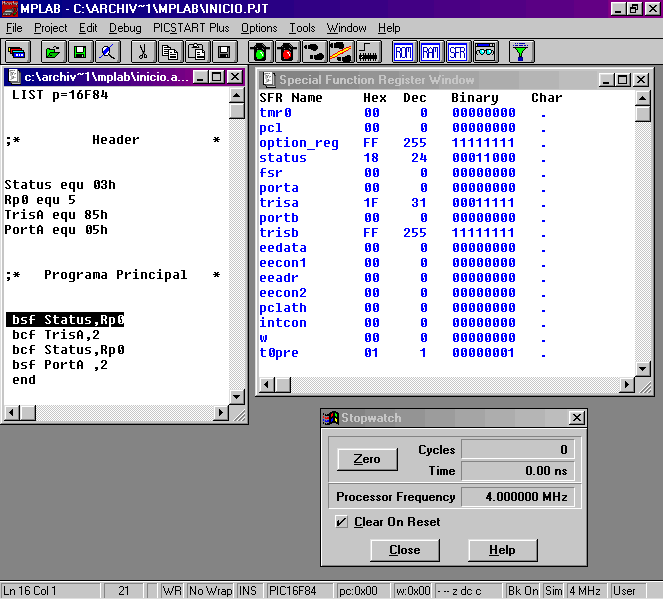Screen dimensions: 663x600
Task: Toggle the Bk On status bar field
Action: [x=523, y=591]
